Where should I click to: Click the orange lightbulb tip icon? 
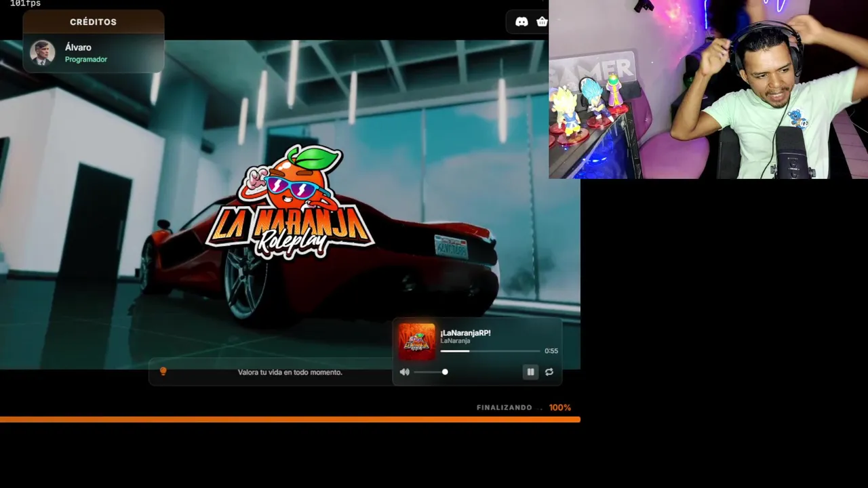(x=163, y=371)
